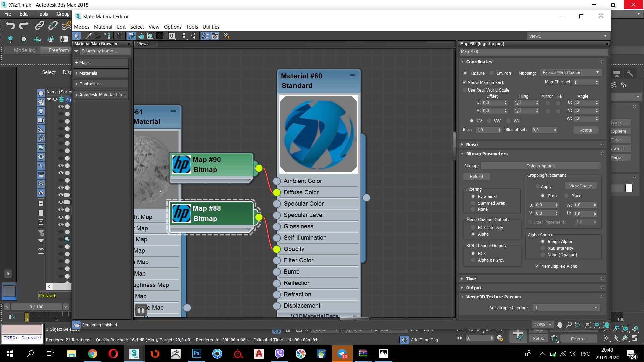
Task: Delete selected node with trash icon
Action: coord(119,36)
